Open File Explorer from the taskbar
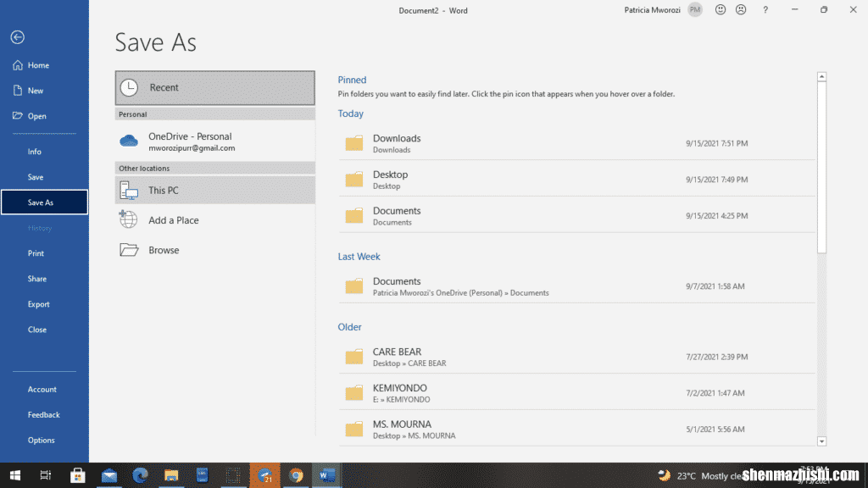Viewport: 868px width, 488px height. [171, 475]
